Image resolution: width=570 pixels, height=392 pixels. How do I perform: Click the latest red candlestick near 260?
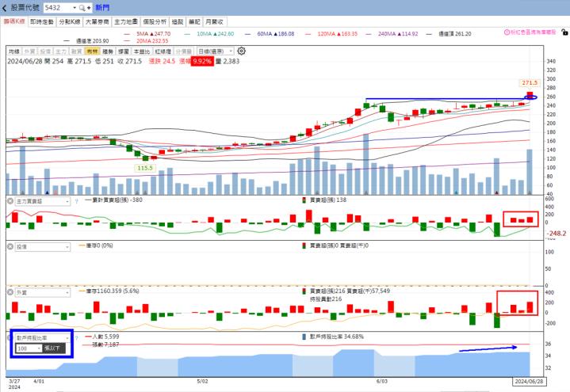pos(530,96)
